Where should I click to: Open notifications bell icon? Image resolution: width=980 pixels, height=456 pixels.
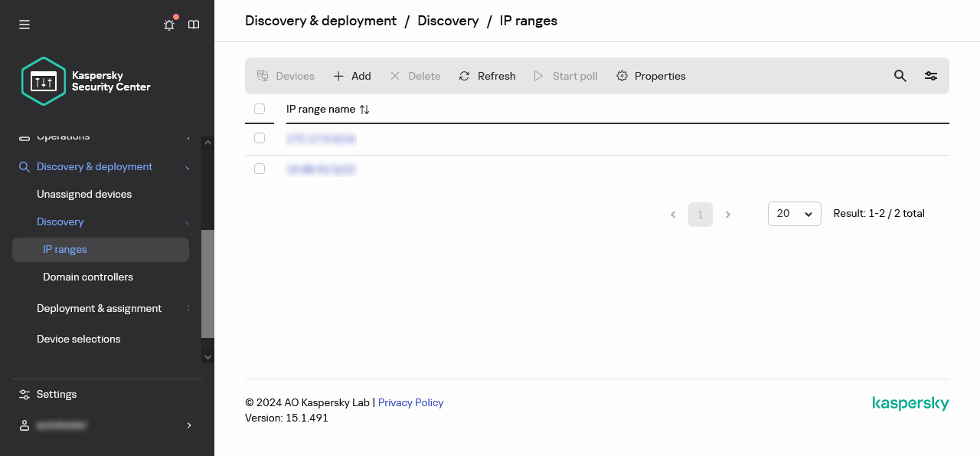[x=169, y=25]
